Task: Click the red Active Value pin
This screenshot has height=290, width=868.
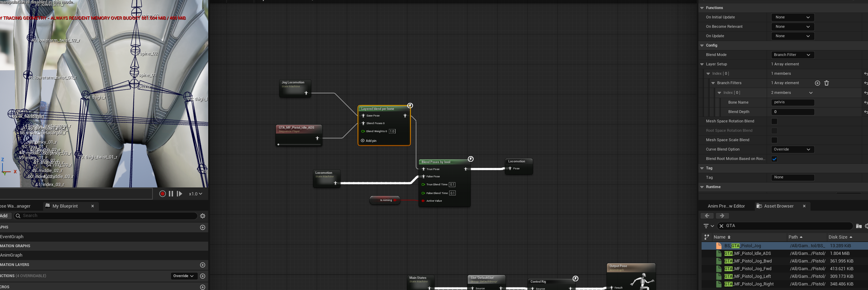Action: click(423, 201)
